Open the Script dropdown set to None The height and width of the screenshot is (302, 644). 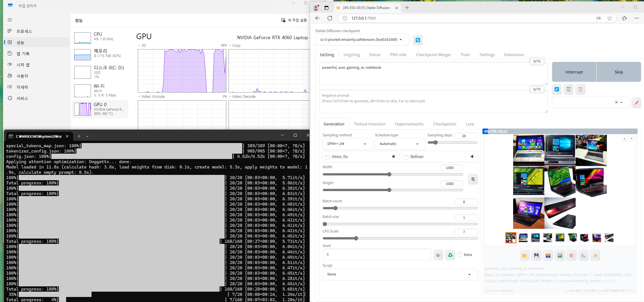tap(400, 274)
